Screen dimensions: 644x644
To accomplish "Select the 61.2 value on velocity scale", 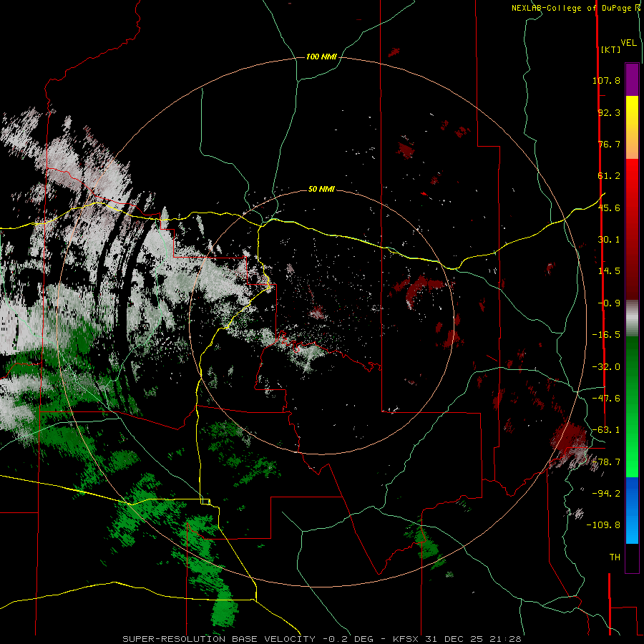I will pos(609,176).
